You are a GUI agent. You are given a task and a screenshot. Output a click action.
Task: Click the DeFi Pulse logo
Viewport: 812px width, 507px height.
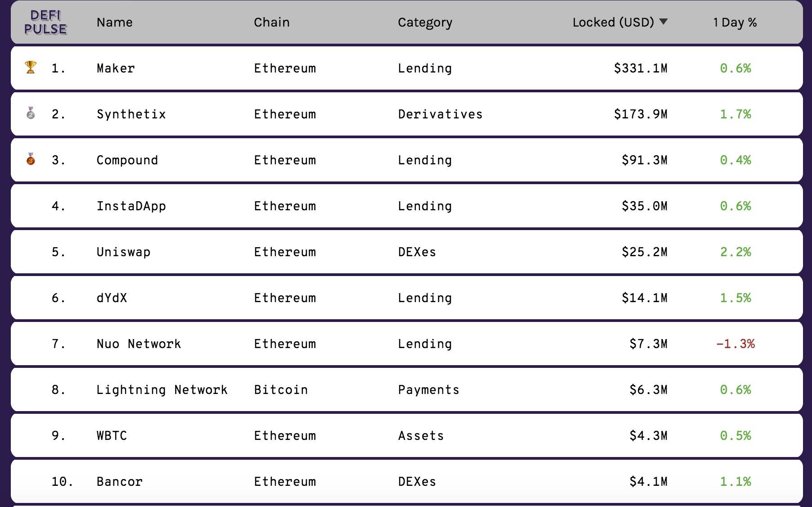(45, 23)
